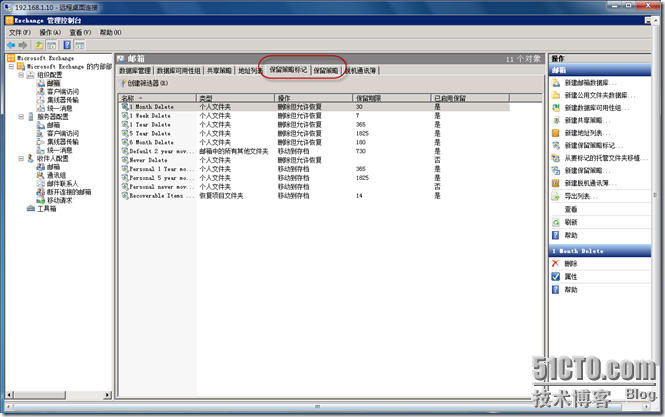Screen dimensions: 665x417
Task: Open the 查看 submenu in actions pane
Action: pyautogui.click(x=571, y=210)
